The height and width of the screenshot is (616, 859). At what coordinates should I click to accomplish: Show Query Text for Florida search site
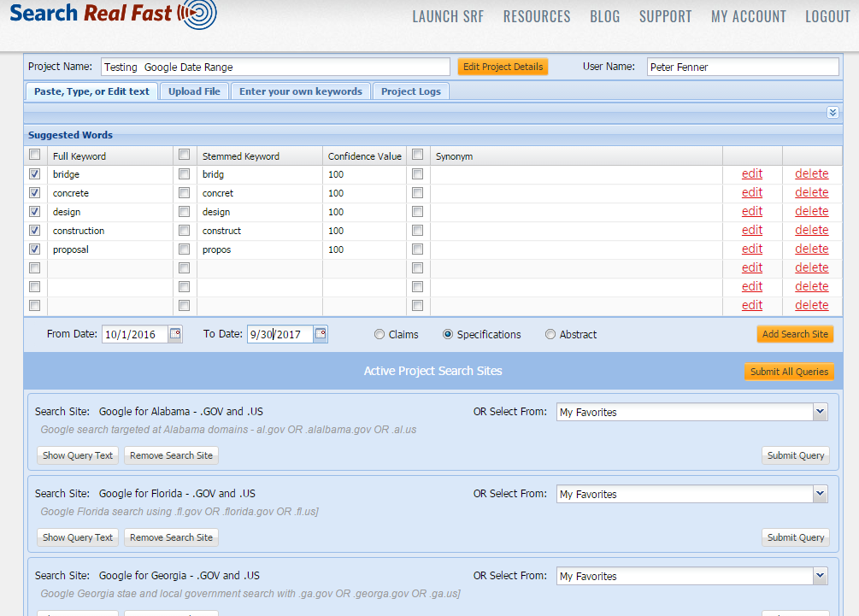(78, 537)
